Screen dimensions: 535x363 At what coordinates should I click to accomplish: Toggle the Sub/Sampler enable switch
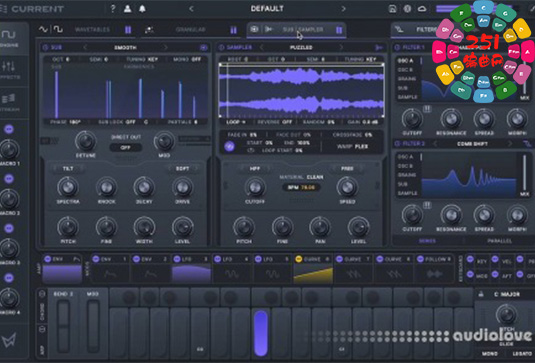point(339,30)
